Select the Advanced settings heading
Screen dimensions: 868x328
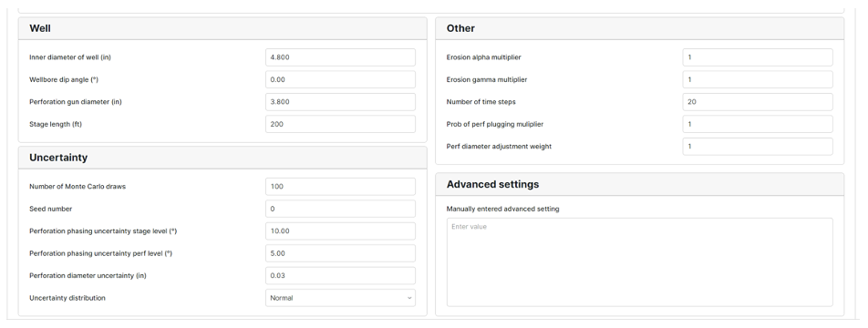(x=492, y=184)
